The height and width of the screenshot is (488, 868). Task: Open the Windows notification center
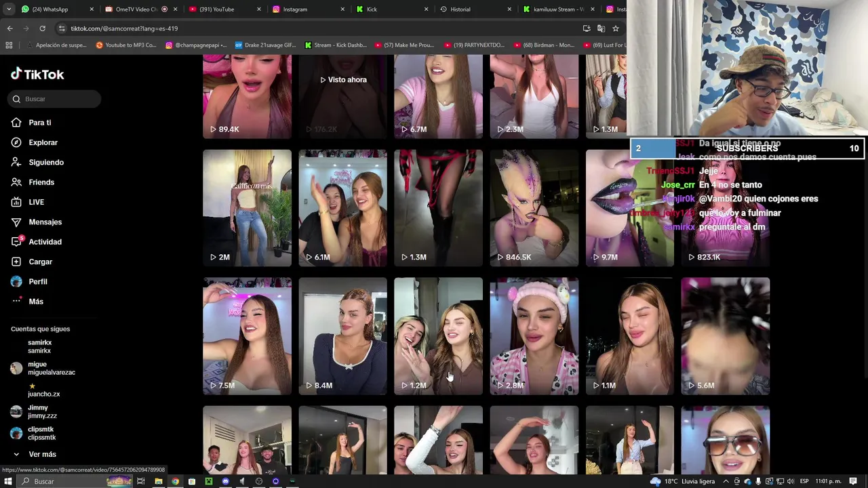pyautogui.click(x=853, y=481)
